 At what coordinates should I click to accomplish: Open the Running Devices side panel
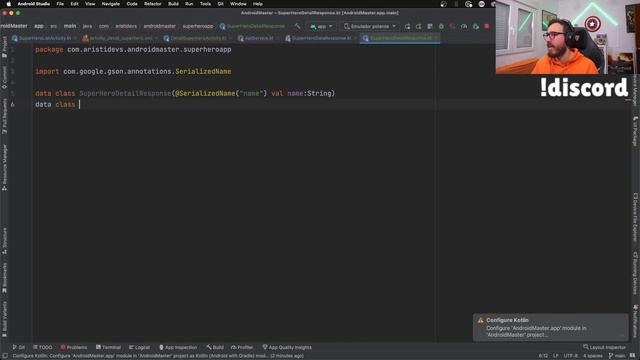point(636,273)
